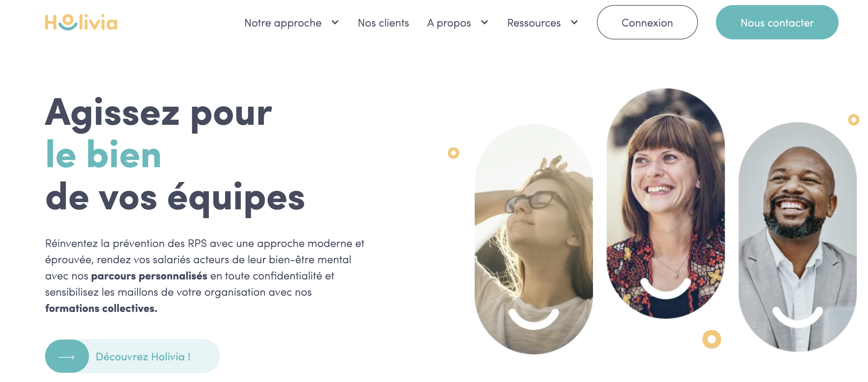This screenshot has width=868, height=382.
Task: Click the Connexion button
Action: click(647, 22)
